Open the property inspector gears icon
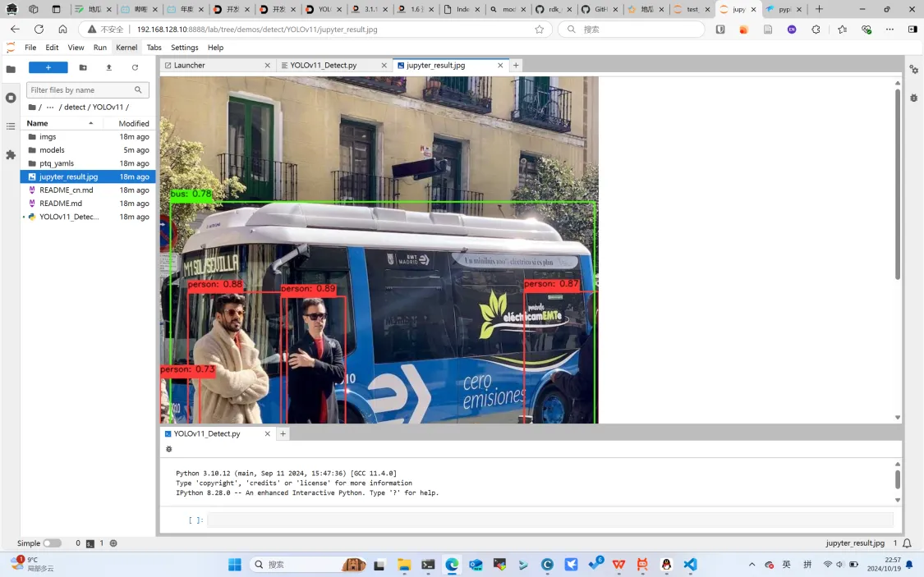This screenshot has height=577, width=924. 914,70
